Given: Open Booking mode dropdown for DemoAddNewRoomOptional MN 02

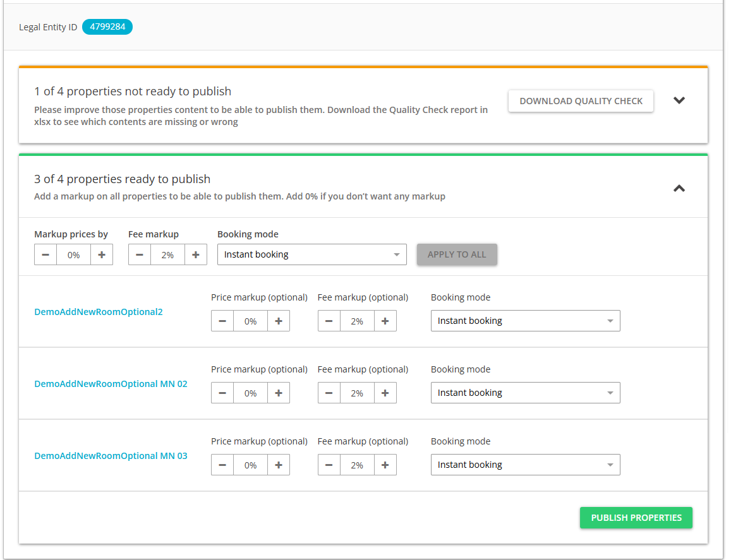Looking at the screenshot, I should click(x=526, y=393).
